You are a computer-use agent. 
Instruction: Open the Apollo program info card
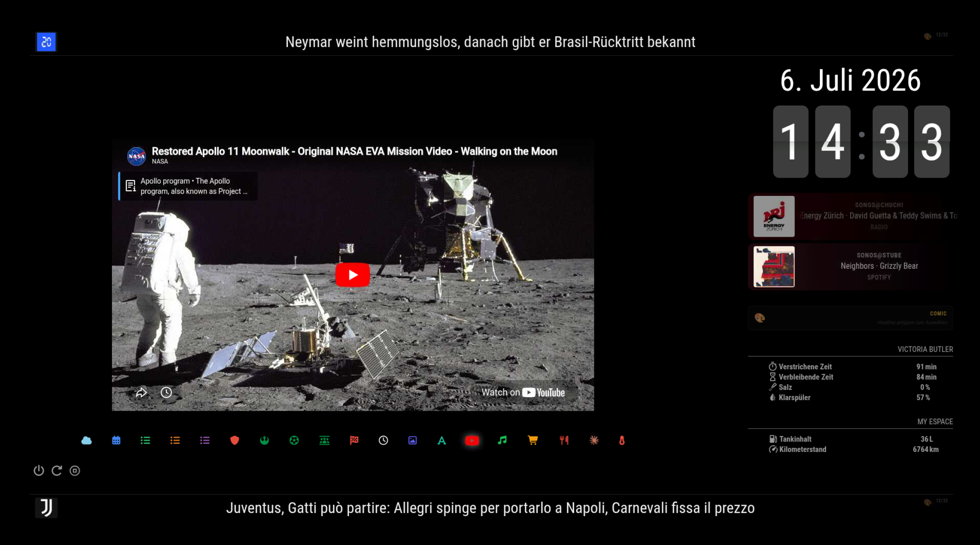coord(188,186)
